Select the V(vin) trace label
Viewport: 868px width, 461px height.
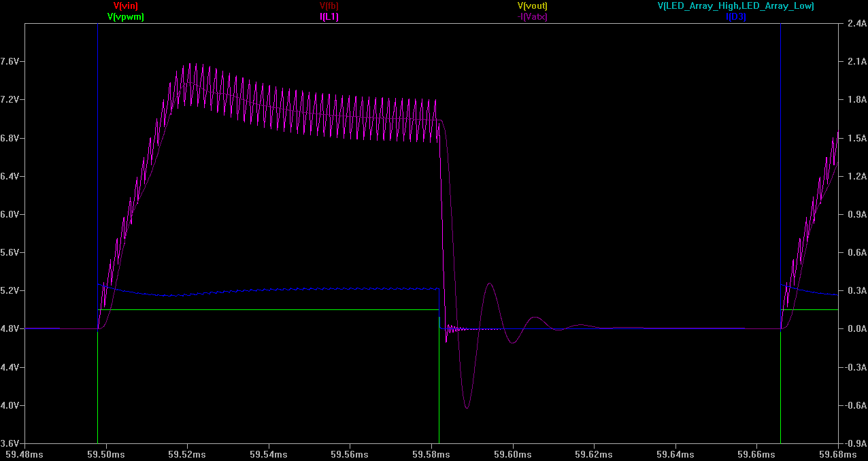pos(126,6)
